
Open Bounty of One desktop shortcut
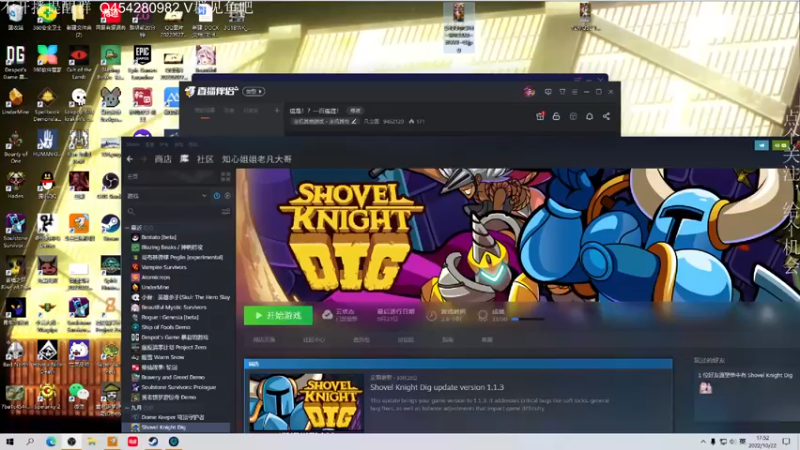[x=15, y=147]
